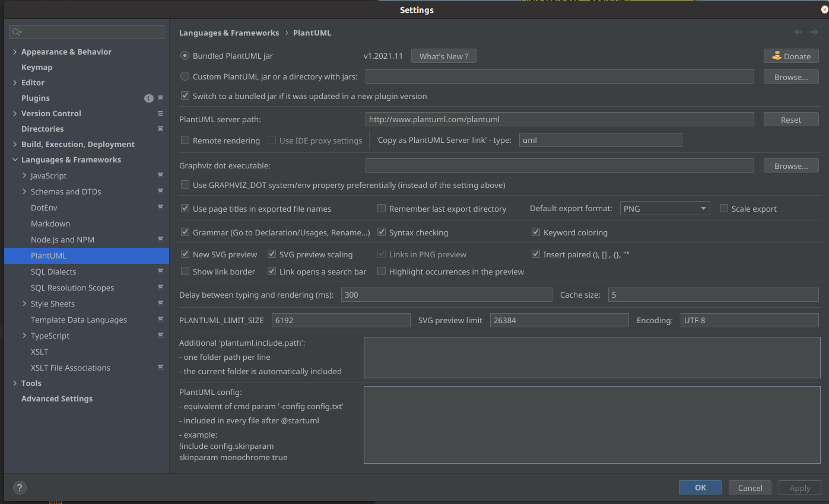The height and width of the screenshot is (504, 829).
Task: Click the Plugins update count badge
Action: point(148,98)
